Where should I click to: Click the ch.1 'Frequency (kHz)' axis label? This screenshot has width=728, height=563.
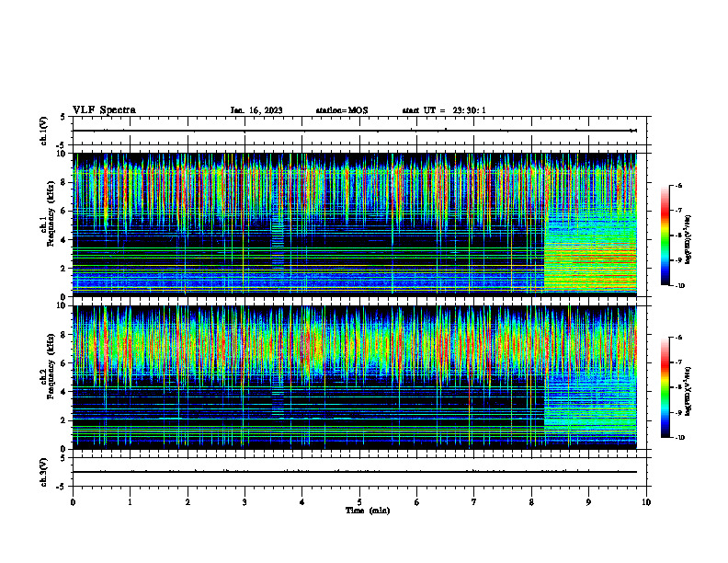click(51, 214)
